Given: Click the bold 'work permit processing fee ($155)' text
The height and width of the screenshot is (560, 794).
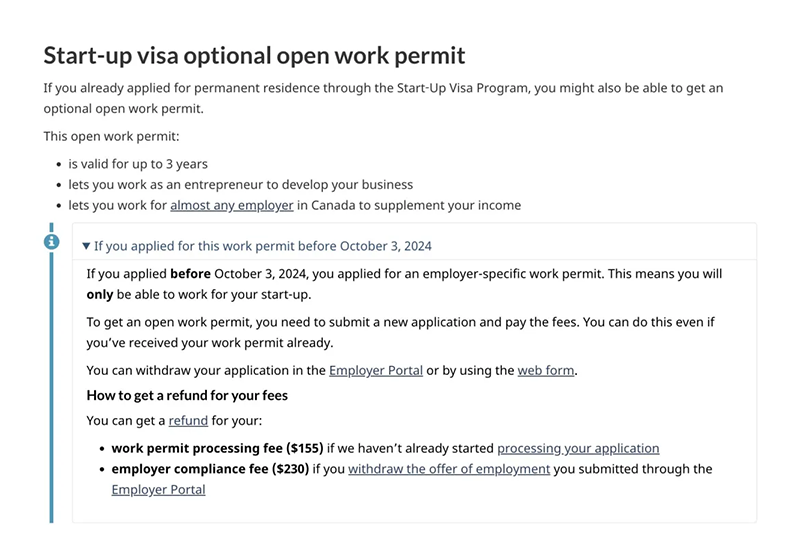Looking at the screenshot, I should click(x=217, y=448).
